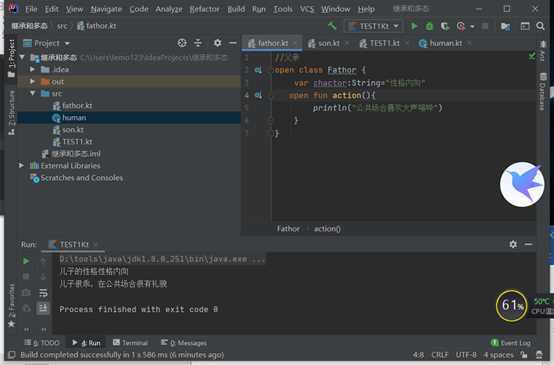The width and height of the screenshot is (554, 365).
Task: Click the Build project hammer icon
Action: [332, 26]
